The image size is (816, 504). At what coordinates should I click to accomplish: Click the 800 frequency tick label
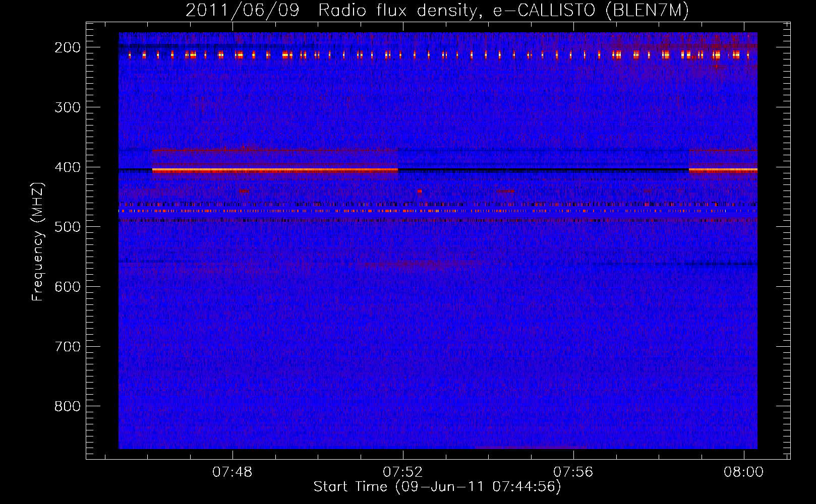[68, 406]
